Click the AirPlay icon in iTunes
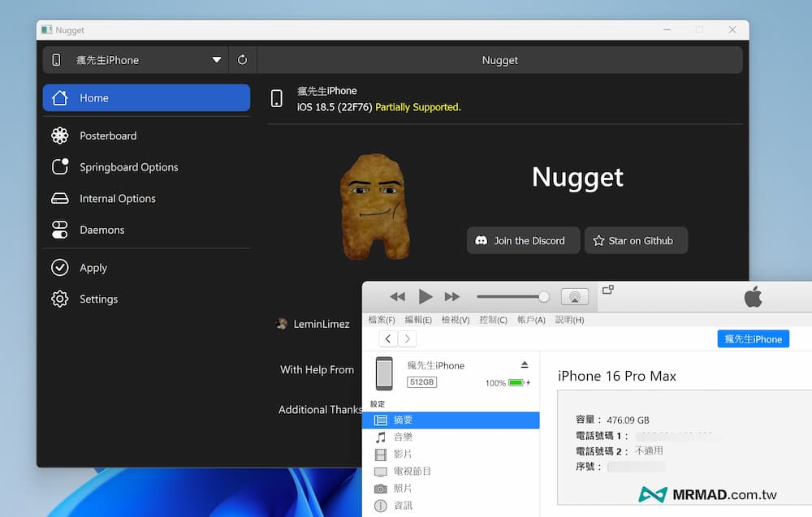This screenshot has height=517, width=812. [574, 297]
